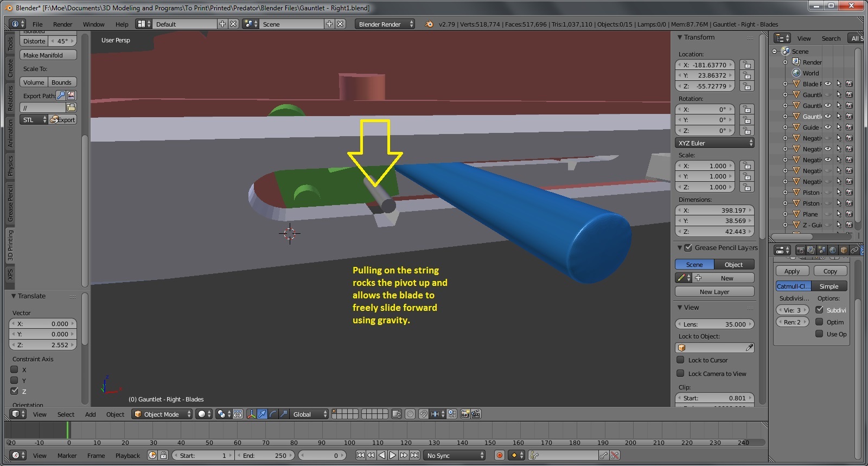The image size is (868, 466).
Task: Click OpenGL render active viewport camera icon
Action: (x=465, y=414)
